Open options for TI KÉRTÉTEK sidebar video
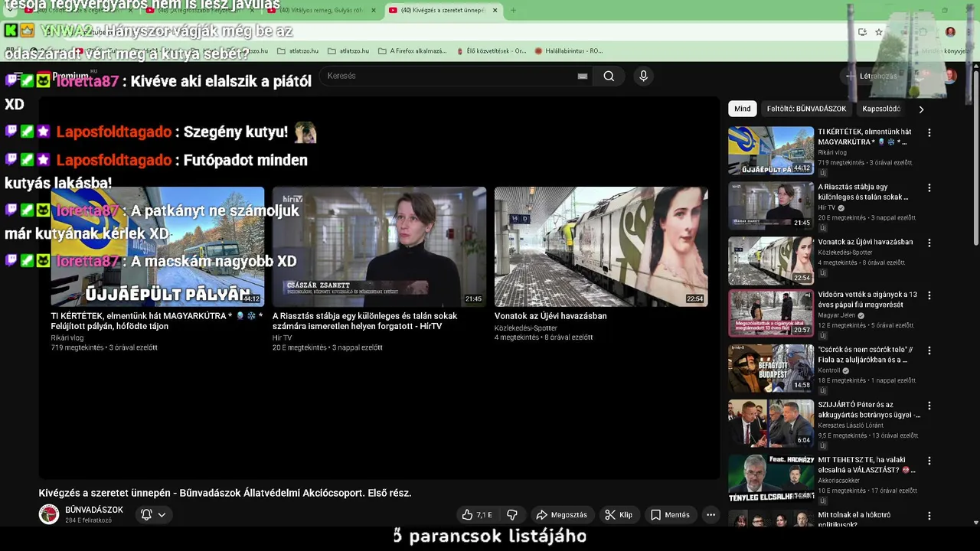The height and width of the screenshot is (551, 980). click(x=929, y=132)
